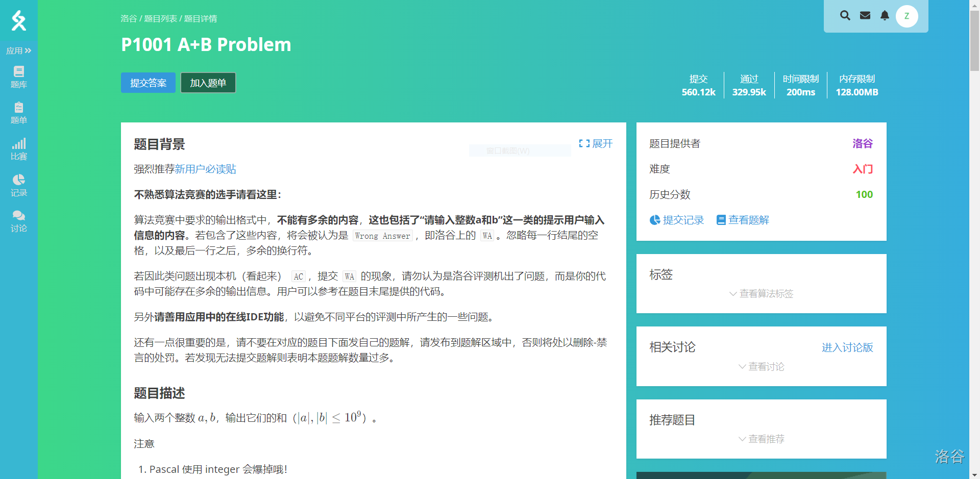Click the 题目详情 breadcrumb

201,18
